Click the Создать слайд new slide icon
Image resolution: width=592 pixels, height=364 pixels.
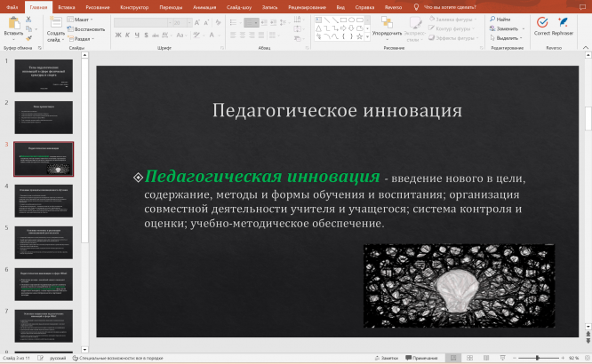(x=54, y=22)
